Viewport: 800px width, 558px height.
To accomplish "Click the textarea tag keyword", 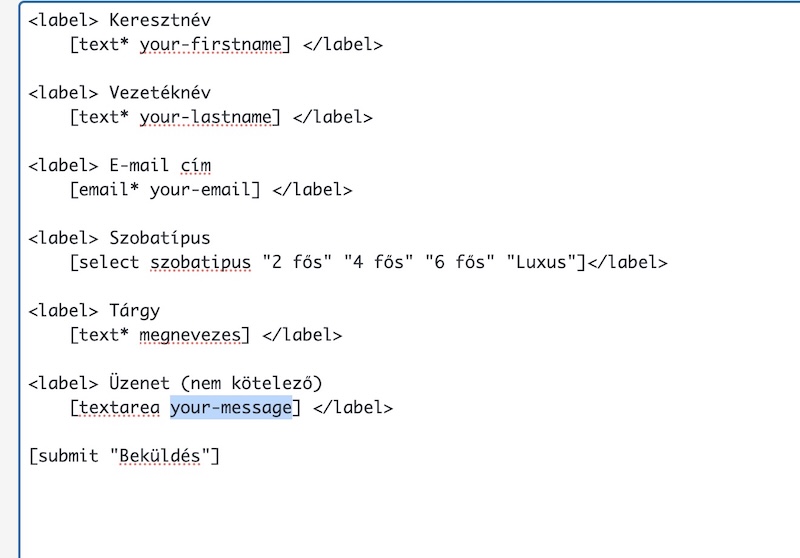I will [x=119, y=408].
